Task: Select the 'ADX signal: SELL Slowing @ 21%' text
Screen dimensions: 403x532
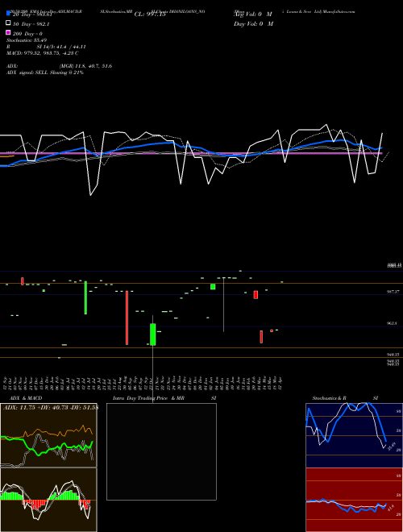Action: click(x=45, y=73)
